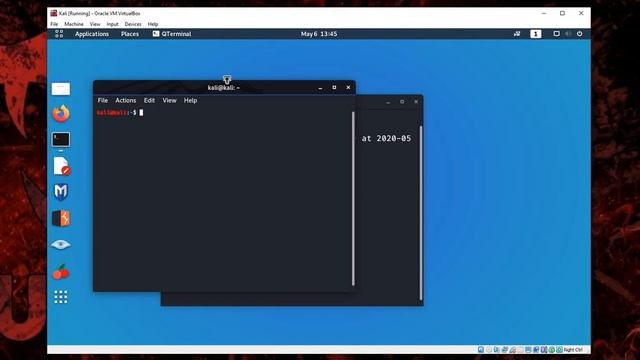The height and width of the screenshot is (360, 640).
Task: Click the optical disk icon in VirtualBox status bar
Action: click(x=489, y=350)
